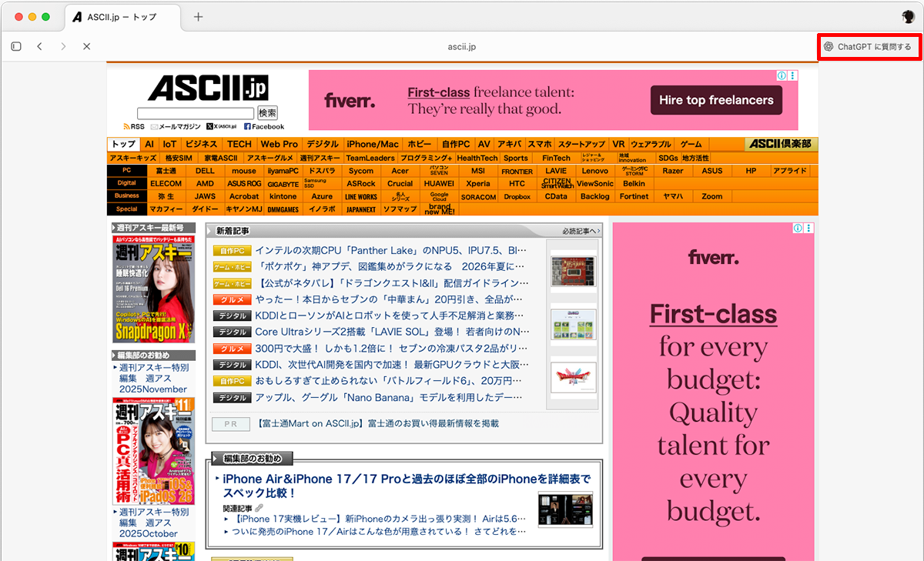This screenshot has width=924, height=561.
Task: Open the iPhone Air & iPhone 17 spec comparison headline
Action: [x=407, y=486]
